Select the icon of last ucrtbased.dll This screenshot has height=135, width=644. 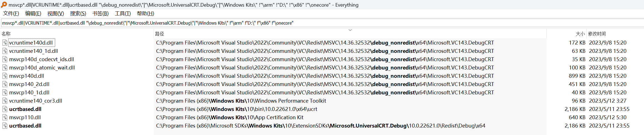pyautogui.click(x=5, y=126)
